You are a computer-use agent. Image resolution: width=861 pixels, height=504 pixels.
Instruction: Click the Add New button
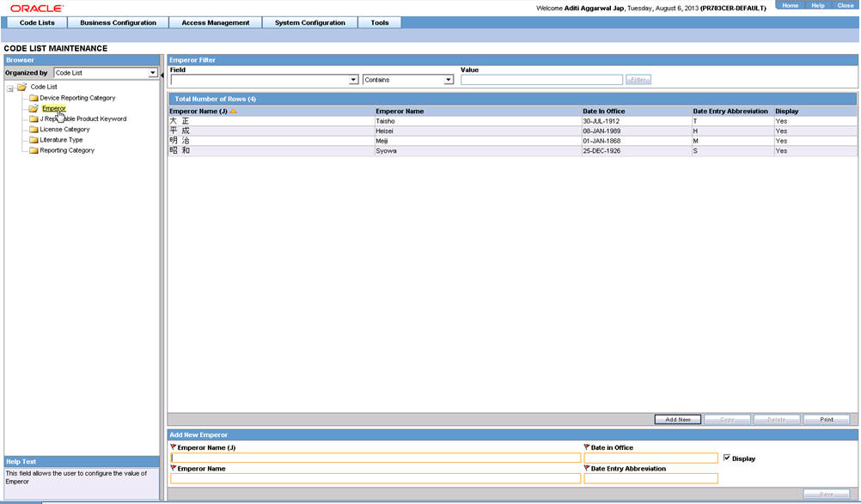[x=678, y=420]
